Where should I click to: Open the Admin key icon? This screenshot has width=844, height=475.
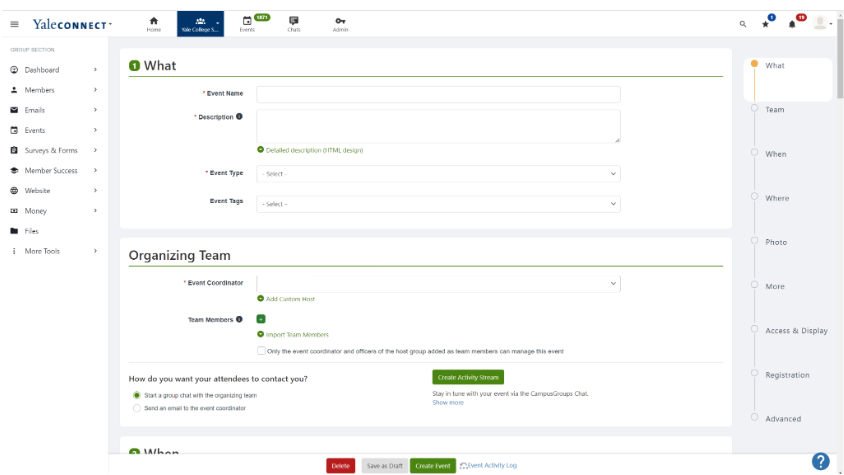pyautogui.click(x=340, y=21)
